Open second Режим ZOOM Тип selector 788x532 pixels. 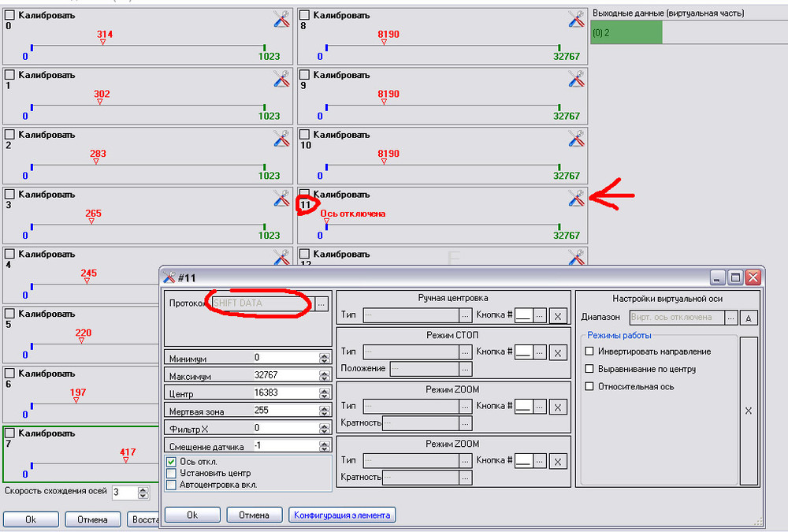tap(466, 460)
